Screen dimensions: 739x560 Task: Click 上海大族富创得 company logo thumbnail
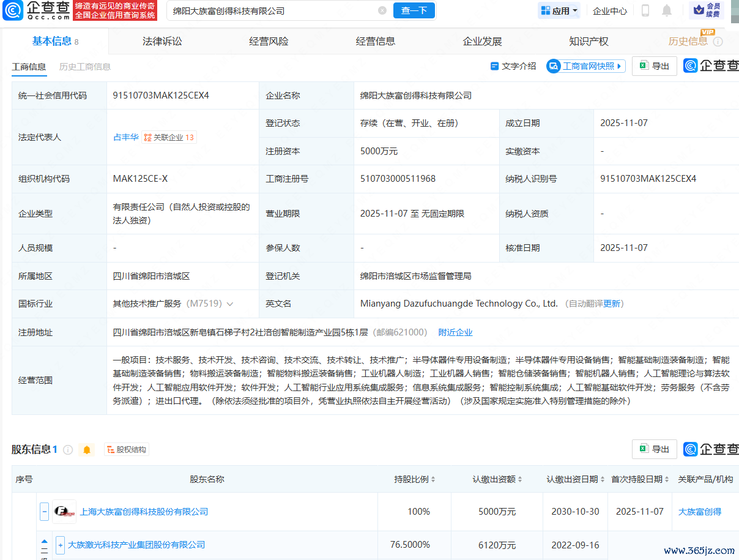[64, 512]
